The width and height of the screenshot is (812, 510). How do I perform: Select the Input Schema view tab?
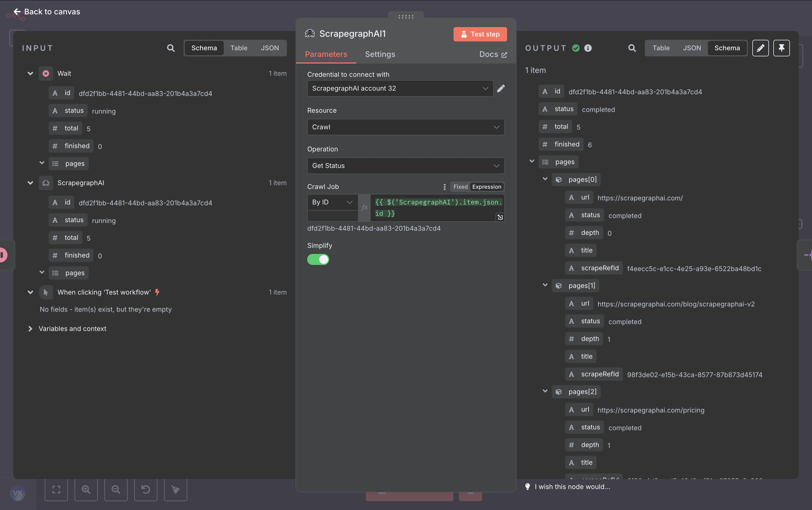pyautogui.click(x=204, y=48)
